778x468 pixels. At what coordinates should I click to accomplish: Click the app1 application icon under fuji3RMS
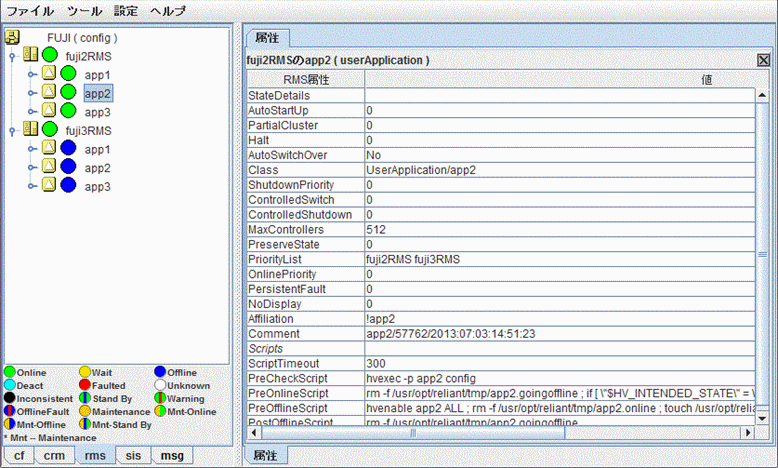[49, 148]
